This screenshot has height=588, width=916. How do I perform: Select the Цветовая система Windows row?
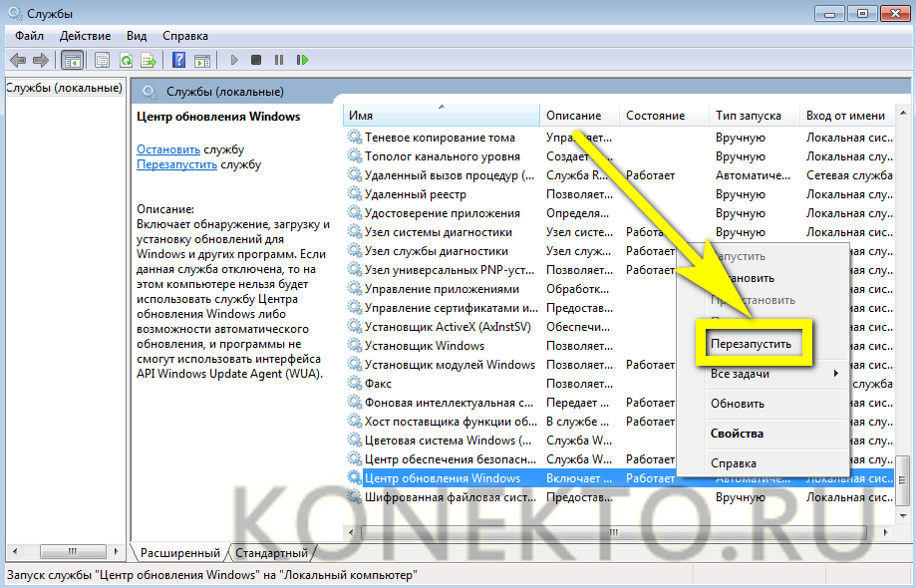point(510,441)
